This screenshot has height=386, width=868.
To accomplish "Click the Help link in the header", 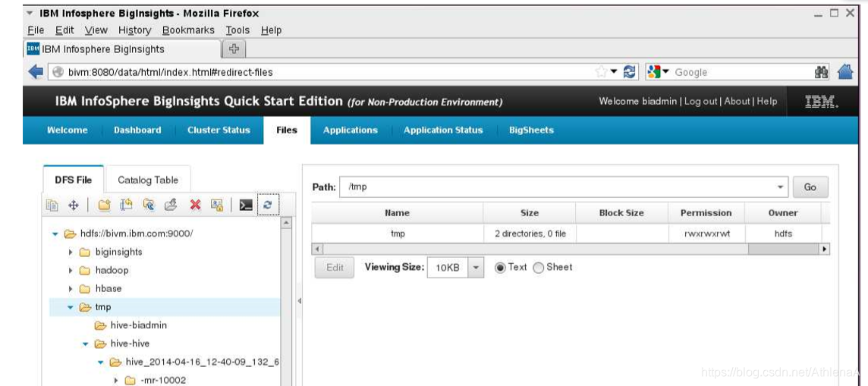I will [x=766, y=101].
